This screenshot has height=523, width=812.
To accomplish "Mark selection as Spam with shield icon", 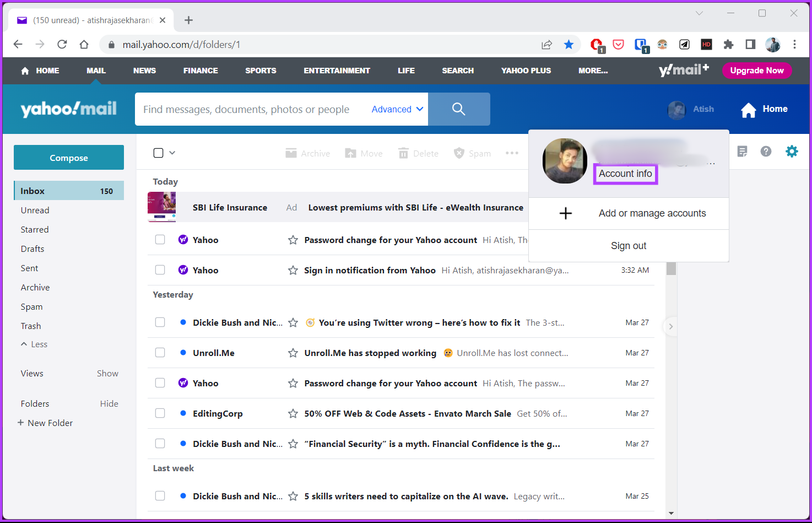I will tap(459, 153).
